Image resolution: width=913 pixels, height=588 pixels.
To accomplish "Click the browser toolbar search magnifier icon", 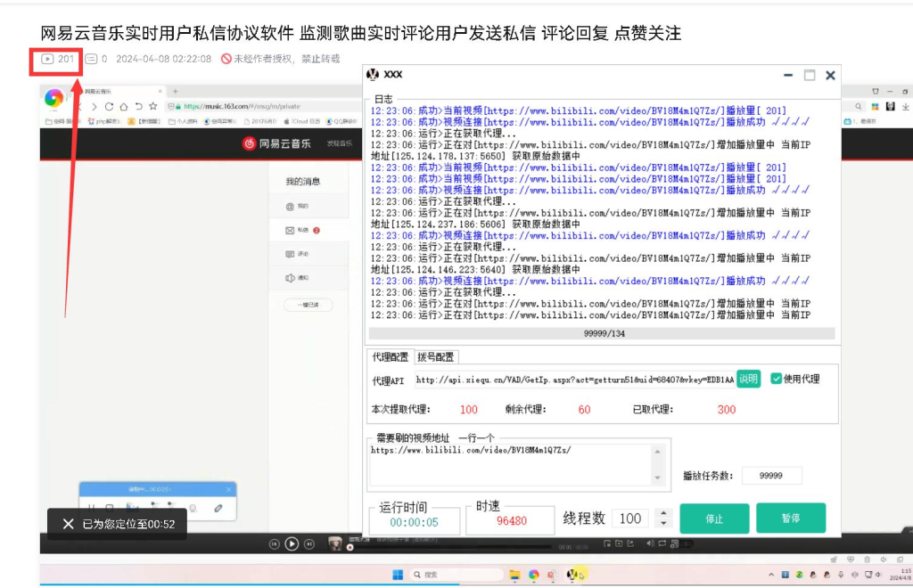I will pos(859,106).
